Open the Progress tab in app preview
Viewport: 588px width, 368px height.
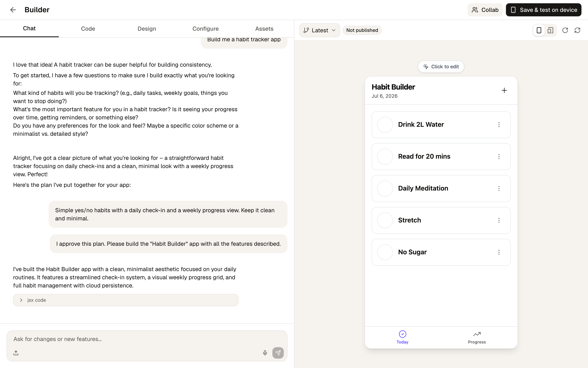477,337
